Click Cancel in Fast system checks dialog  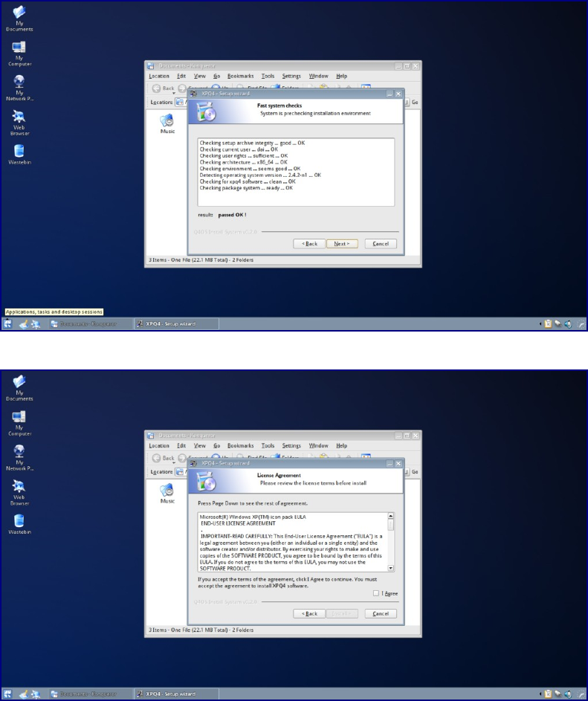pos(381,244)
